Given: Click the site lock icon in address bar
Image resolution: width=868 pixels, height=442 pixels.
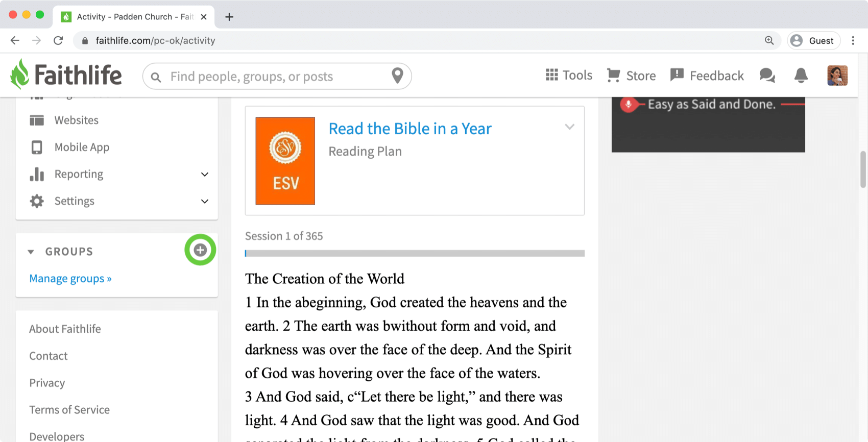Looking at the screenshot, I should (x=85, y=40).
